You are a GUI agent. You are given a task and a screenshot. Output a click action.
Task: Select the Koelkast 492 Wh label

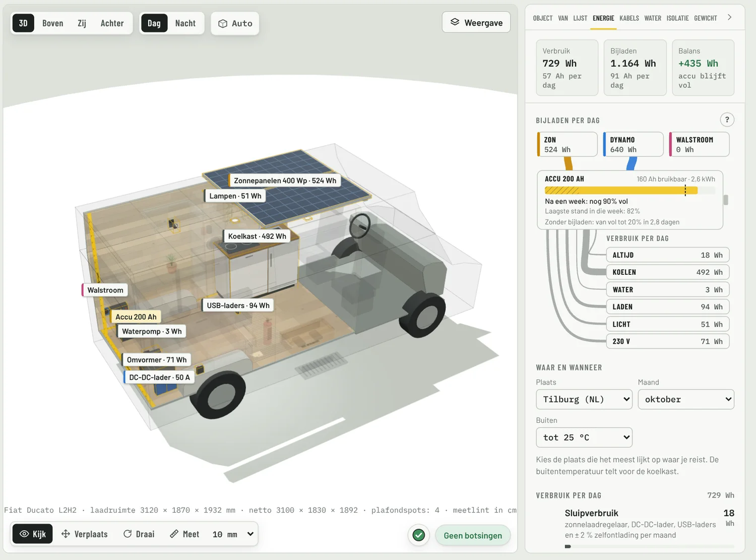coord(257,236)
